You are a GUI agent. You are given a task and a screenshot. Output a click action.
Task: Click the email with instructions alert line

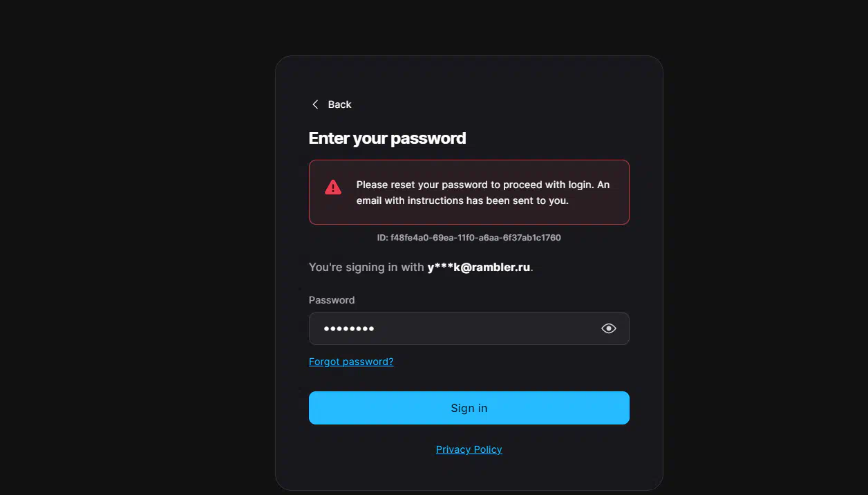click(462, 200)
